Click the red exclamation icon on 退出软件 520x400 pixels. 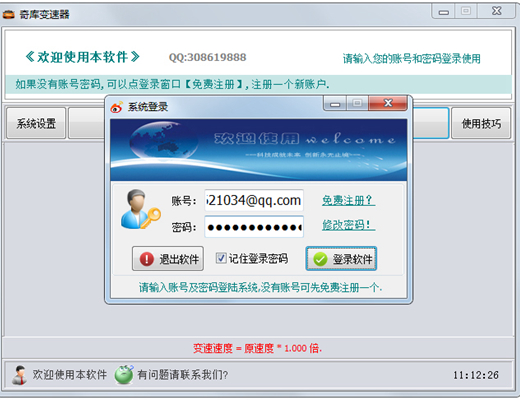point(147,259)
